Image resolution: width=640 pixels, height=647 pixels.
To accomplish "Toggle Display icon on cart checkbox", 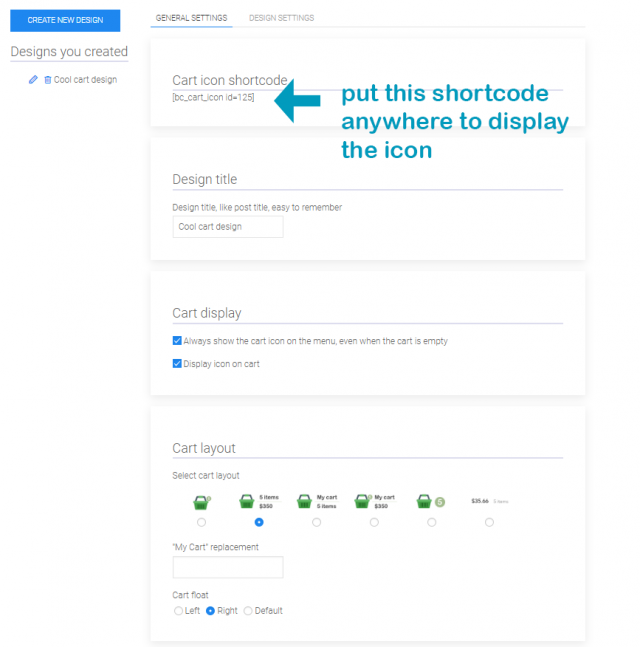I will coord(177,364).
